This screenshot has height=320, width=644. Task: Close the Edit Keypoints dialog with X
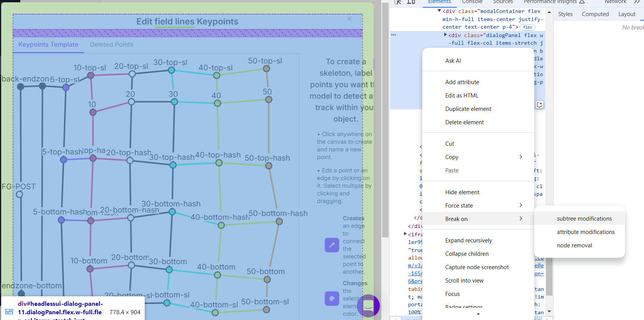[x=349, y=19]
